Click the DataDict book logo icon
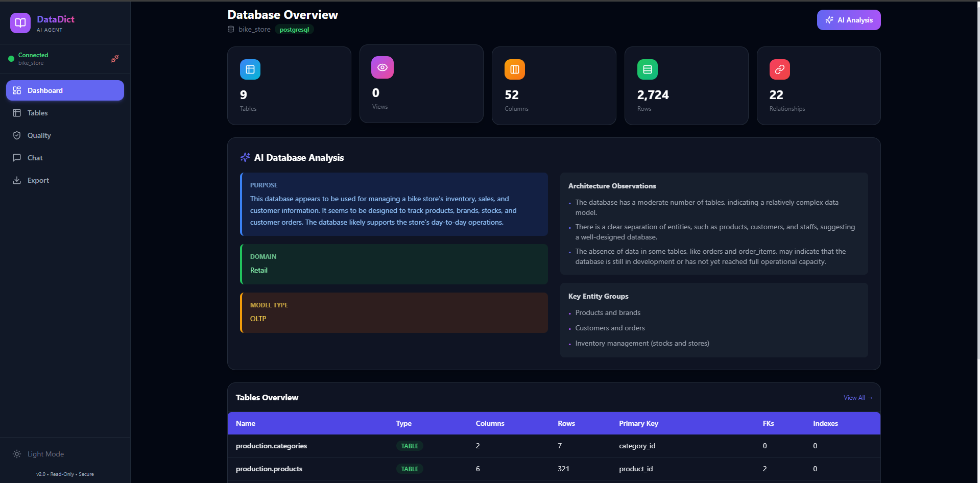This screenshot has height=483, width=980. pyautogui.click(x=20, y=23)
